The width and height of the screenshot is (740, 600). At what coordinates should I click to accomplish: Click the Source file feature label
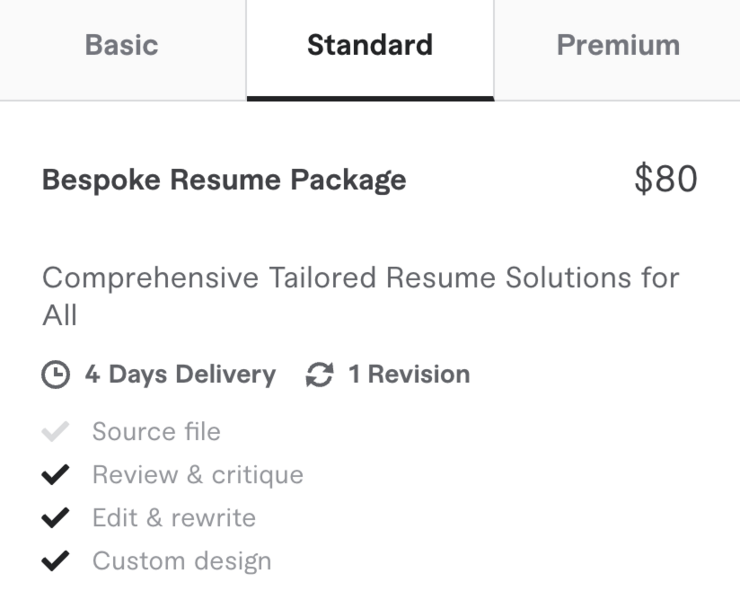point(156,432)
